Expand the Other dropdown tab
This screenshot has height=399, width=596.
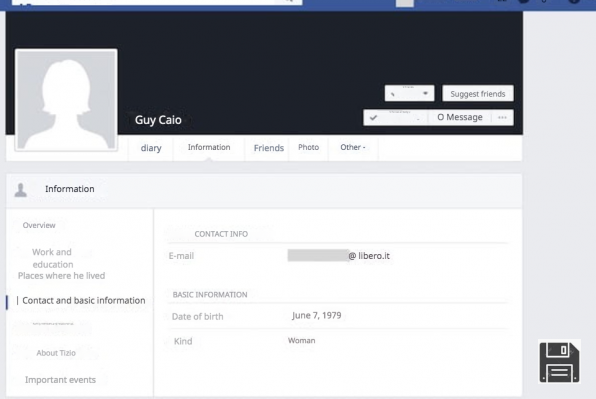353,147
